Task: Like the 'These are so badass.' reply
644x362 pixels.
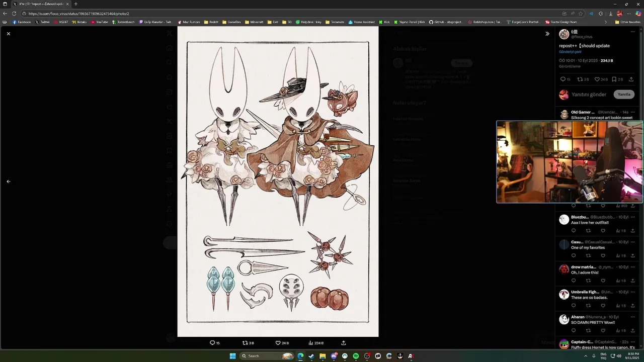Action: point(603,306)
